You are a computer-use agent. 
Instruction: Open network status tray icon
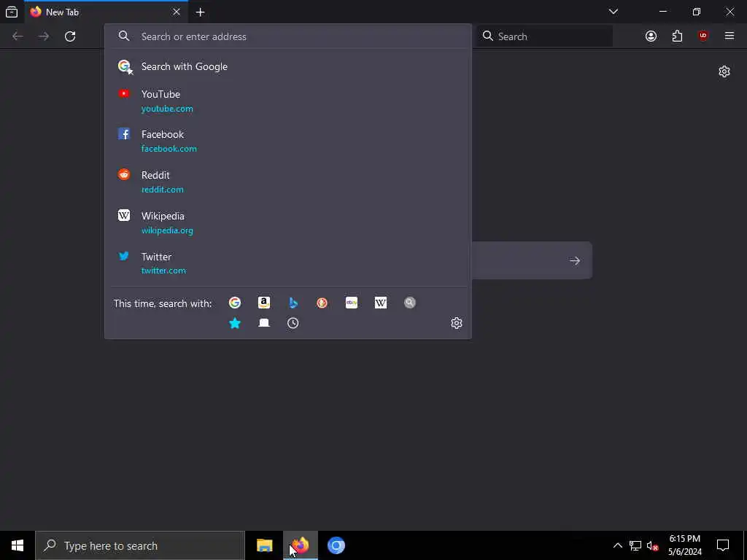635,545
